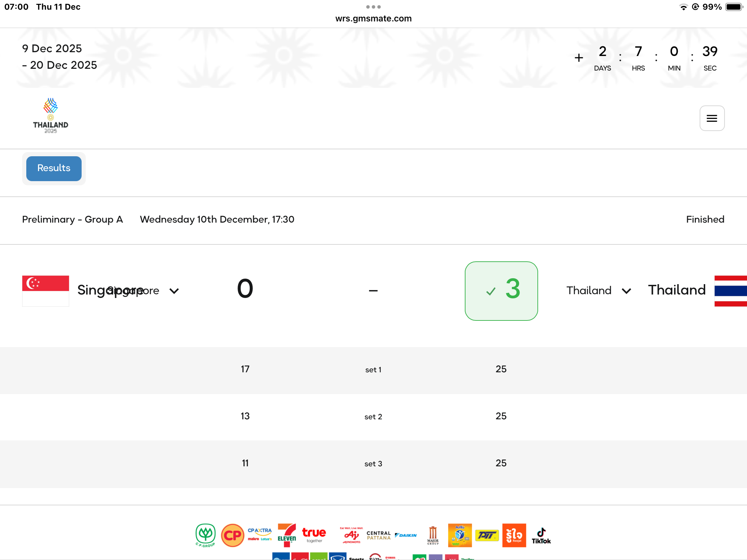Click the Central Pattana logo
The image size is (747, 560).
379,535
